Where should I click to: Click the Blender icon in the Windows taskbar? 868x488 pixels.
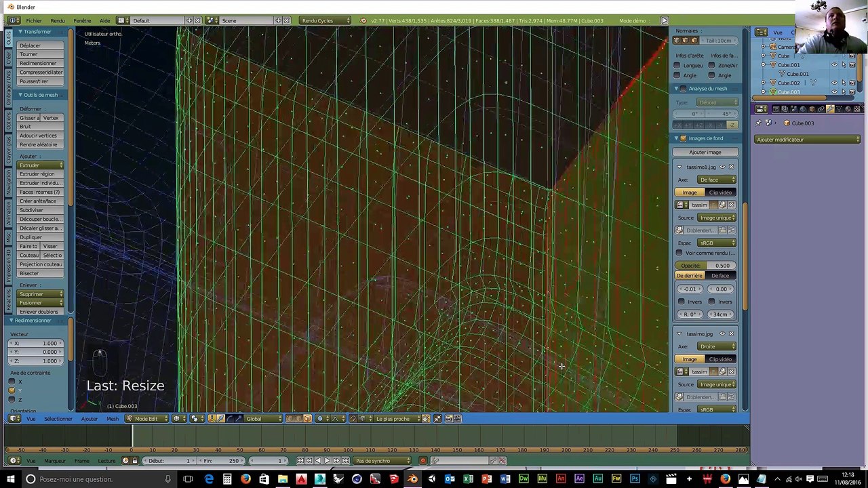(412, 479)
